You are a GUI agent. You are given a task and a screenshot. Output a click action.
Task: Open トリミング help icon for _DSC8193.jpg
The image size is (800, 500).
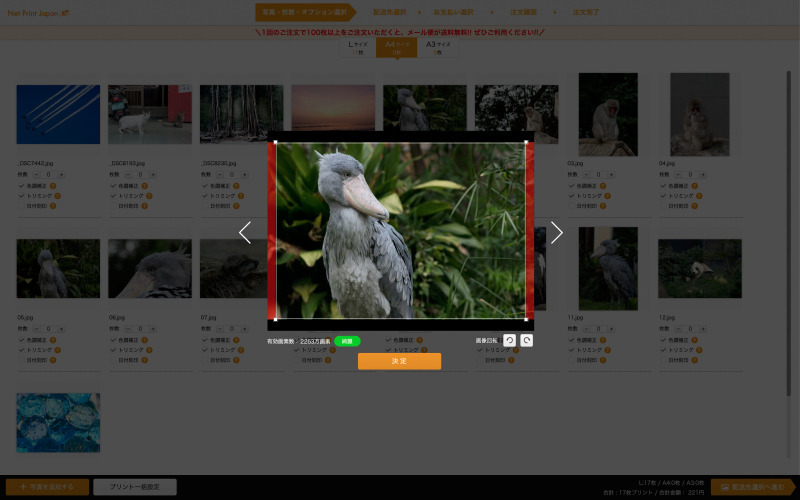[x=149, y=196]
